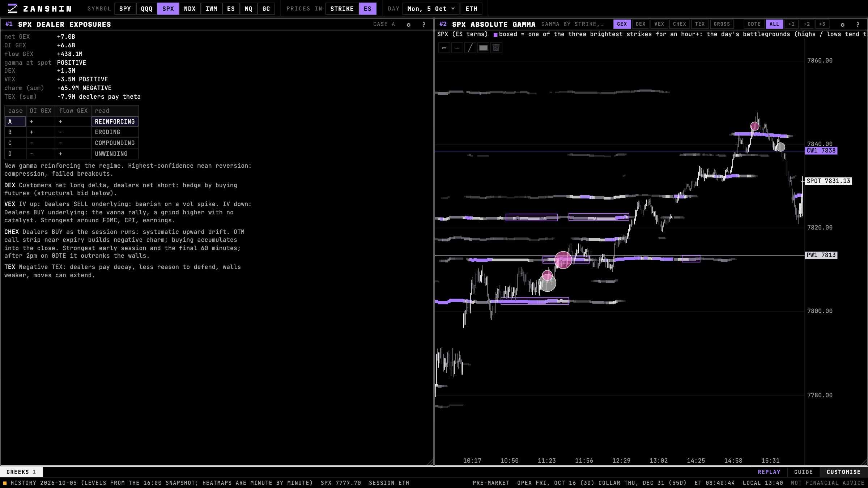Click the CW1 7838 level label
The height and width of the screenshot is (488, 868).
[821, 151]
